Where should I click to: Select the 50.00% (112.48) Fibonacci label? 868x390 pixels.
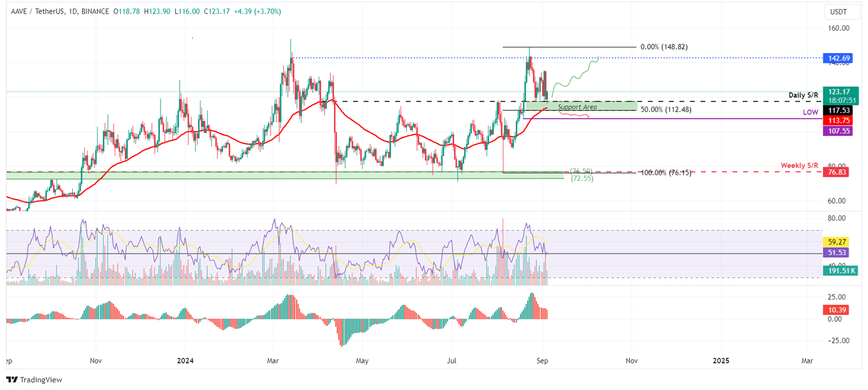click(x=666, y=110)
